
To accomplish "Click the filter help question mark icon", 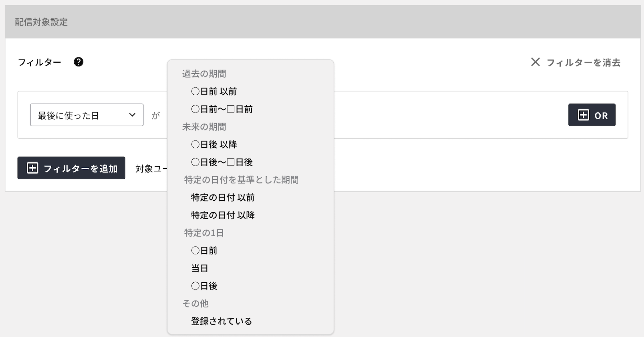I will pyautogui.click(x=78, y=62).
